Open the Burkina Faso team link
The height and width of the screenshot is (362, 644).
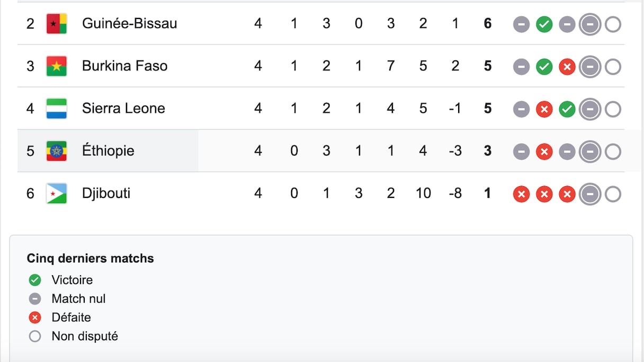point(124,66)
